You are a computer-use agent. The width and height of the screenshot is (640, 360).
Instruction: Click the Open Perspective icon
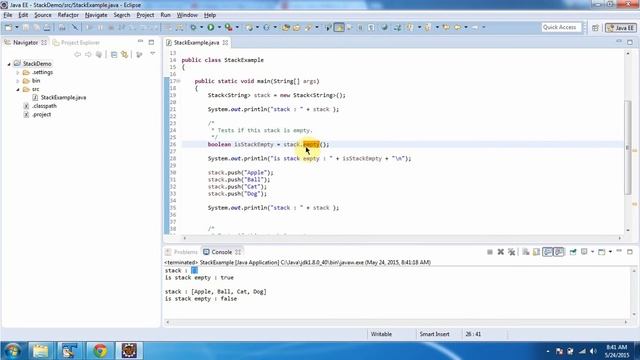pos(595,28)
